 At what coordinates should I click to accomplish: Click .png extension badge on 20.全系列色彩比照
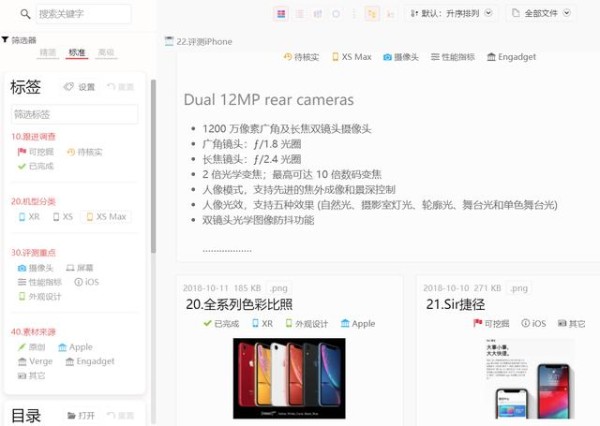click(x=279, y=288)
